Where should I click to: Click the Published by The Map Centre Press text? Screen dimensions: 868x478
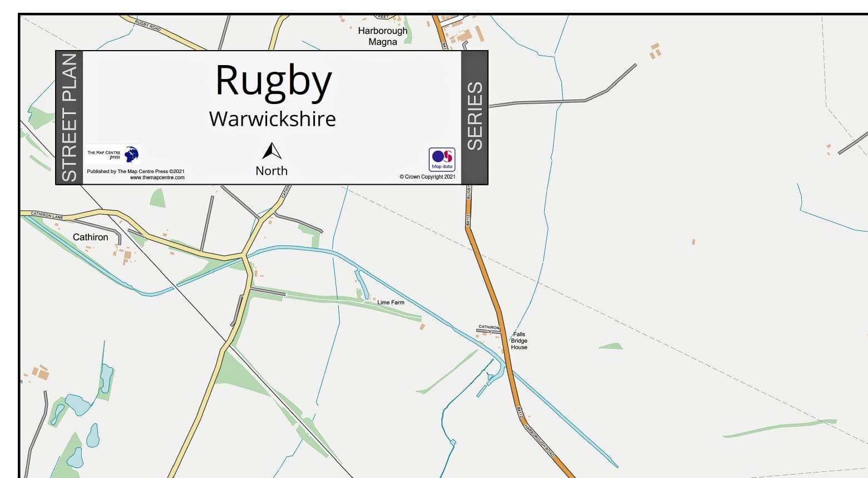pos(135,171)
